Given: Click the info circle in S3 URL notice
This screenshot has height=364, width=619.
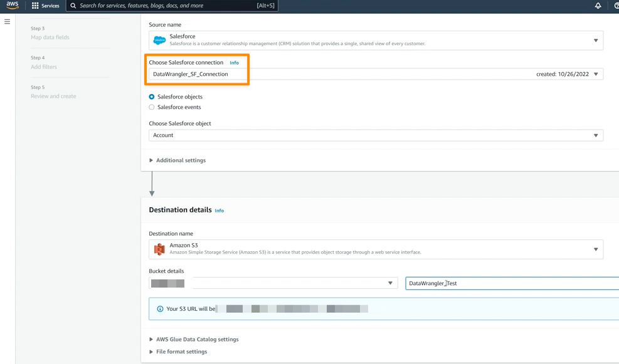Looking at the screenshot, I should pyautogui.click(x=160, y=309).
